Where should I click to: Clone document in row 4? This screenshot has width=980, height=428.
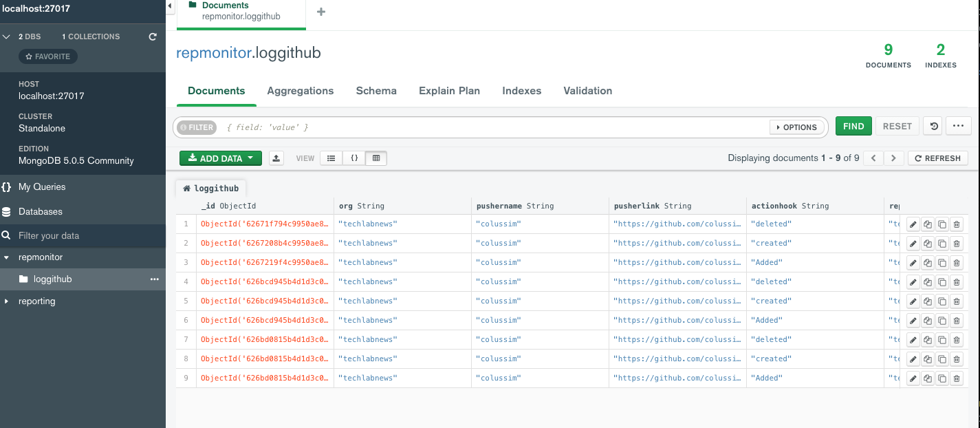click(x=942, y=282)
